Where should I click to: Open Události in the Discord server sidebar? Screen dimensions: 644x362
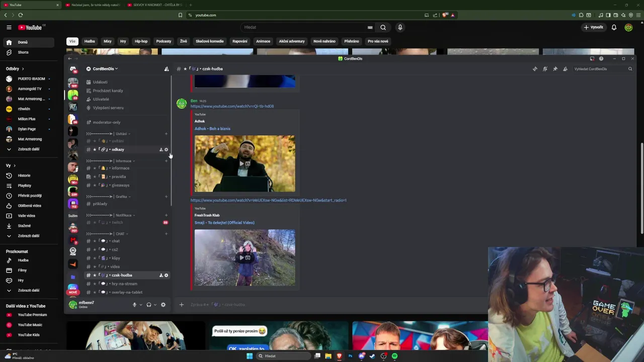127,82
